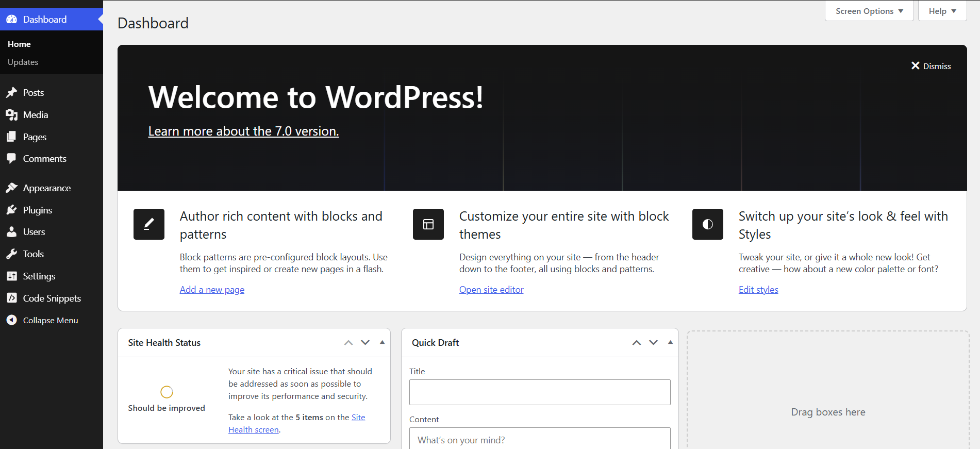Click the Dashboard gauge icon in sidebar
The width and height of the screenshot is (980, 449).
click(12, 20)
